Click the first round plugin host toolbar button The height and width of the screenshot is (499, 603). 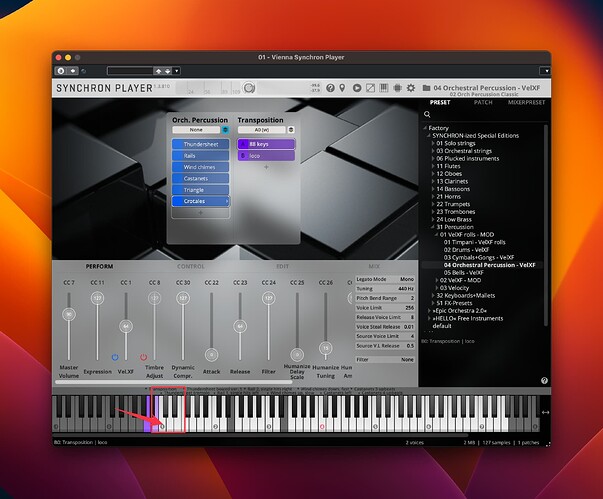(x=61, y=71)
